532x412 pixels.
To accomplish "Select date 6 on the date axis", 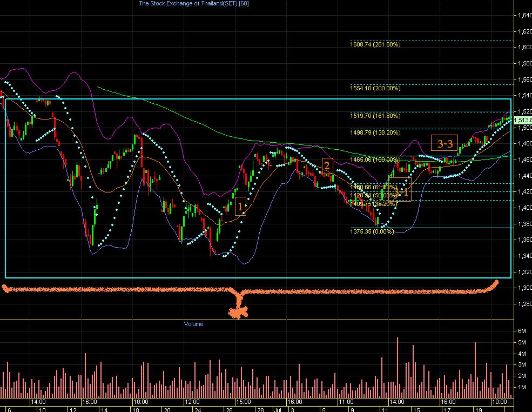I will [x=9, y=410].
